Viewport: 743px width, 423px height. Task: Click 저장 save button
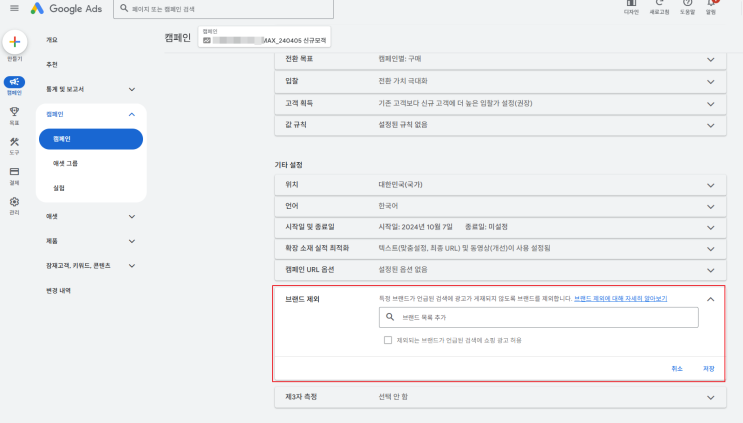tap(708, 369)
